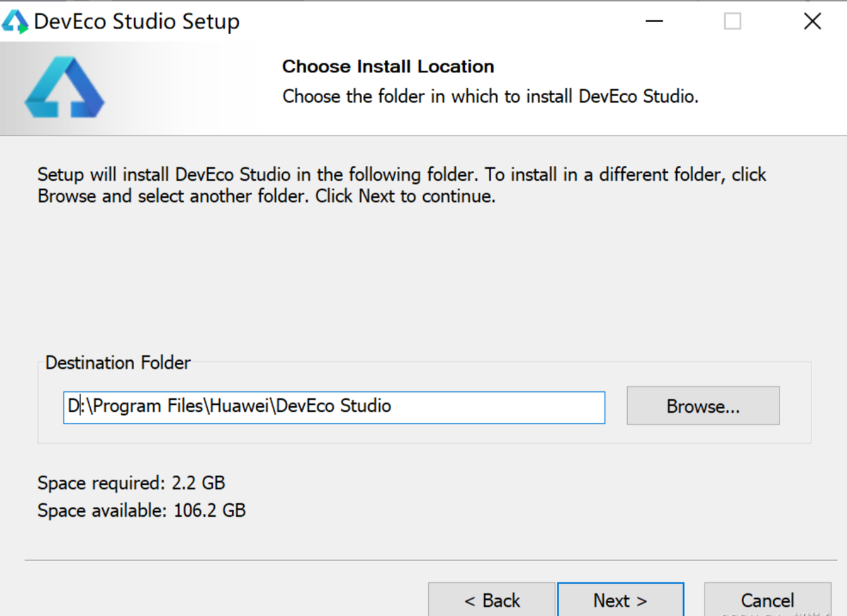This screenshot has width=847, height=616.
Task: Click the 'DevEco Studio Setup' window title text
Action: (x=137, y=22)
